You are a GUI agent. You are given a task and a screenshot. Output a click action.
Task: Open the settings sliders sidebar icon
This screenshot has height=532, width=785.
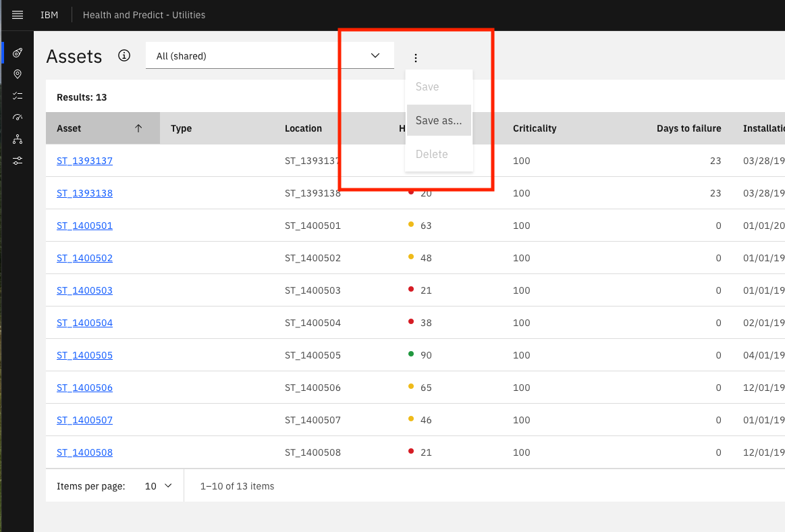pos(18,161)
